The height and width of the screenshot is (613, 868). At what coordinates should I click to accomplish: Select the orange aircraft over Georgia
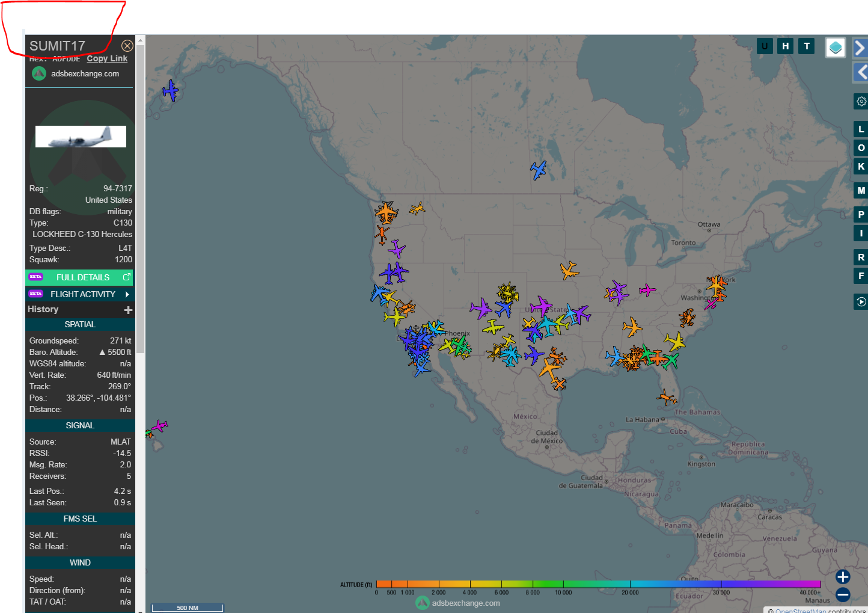632,328
